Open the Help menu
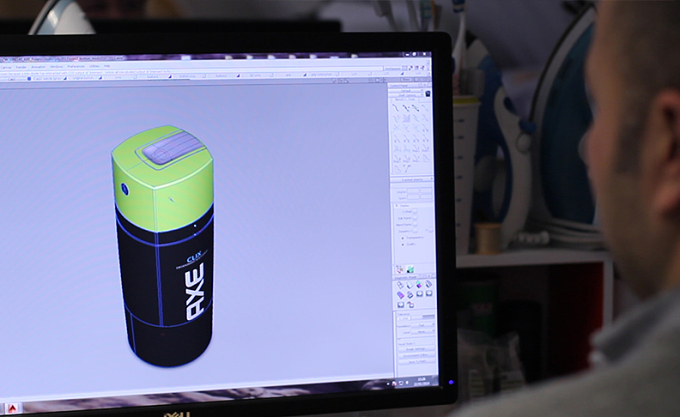The image size is (680, 417). point(107,66)
